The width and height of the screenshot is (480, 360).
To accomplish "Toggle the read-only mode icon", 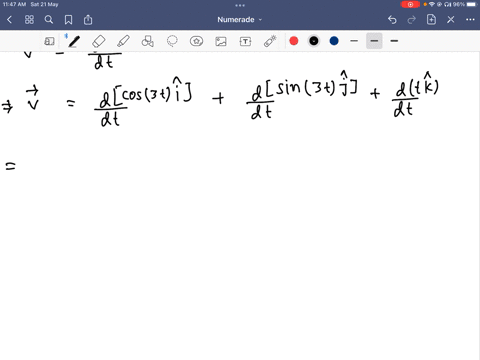I will [49, 41].
